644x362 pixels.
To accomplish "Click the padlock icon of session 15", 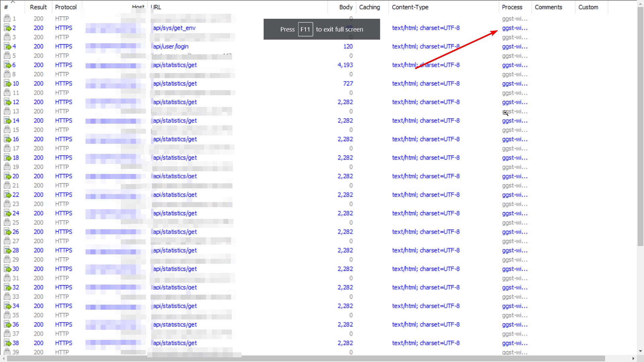I will [7, 130].
